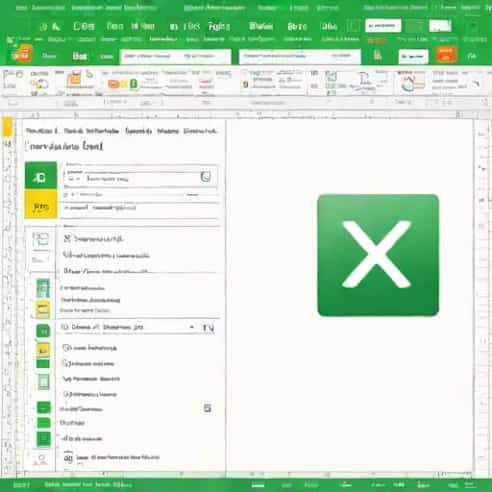This screenshot has height=492, width=492.
Task: Click the orange button beside the white button in the green bar
Action: [446, 55]
